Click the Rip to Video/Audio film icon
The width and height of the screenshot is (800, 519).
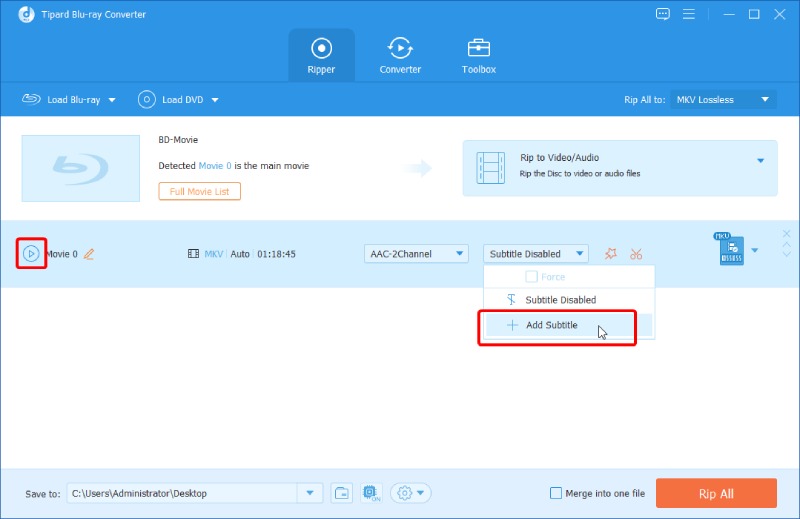[490, 167]
